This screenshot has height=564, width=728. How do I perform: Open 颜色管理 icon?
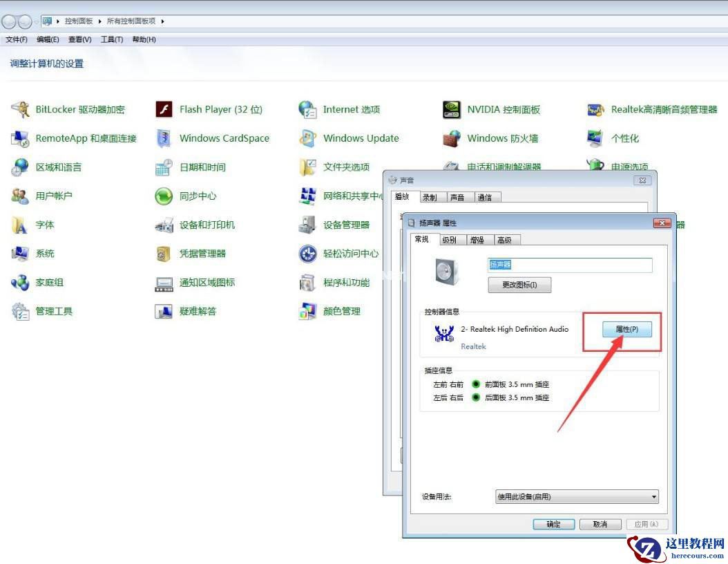tap(307, 311)
